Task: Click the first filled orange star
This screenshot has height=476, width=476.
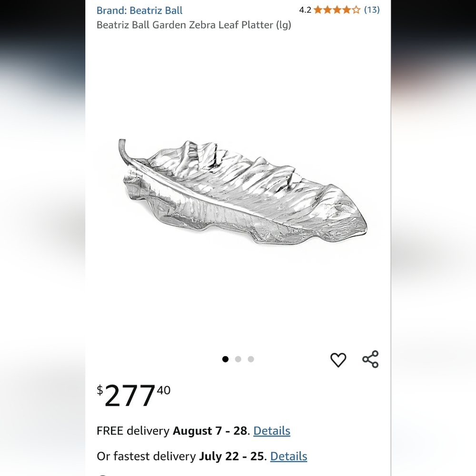Action: pyautogui.click(x=318, y=10)
